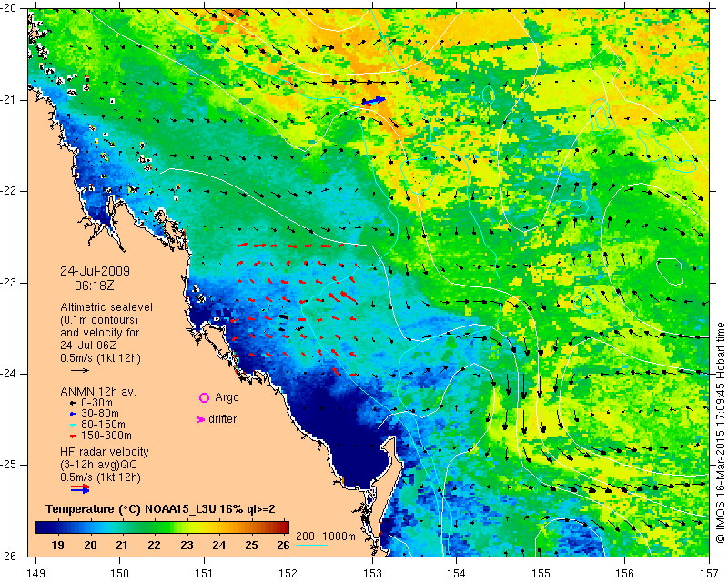Click the "1000m" isobath legend label

click(339, 536)
